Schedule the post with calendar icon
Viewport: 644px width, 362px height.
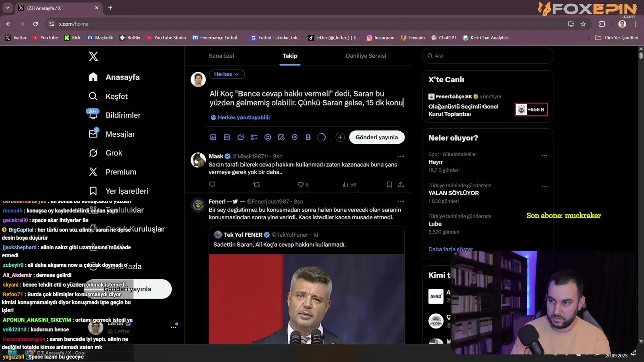[281, 137]
